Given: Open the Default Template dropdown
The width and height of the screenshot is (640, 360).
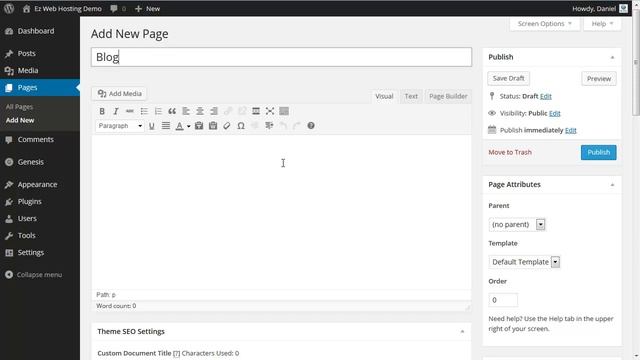Looking at the screenshot, I should (x=524, y=262).
